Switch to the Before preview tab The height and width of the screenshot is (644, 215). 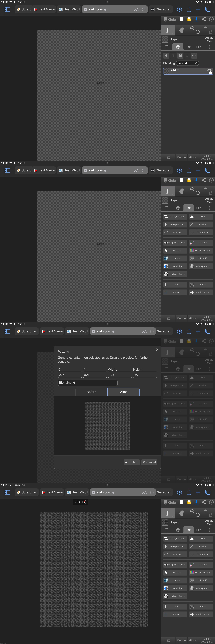[x=91, y=392]
